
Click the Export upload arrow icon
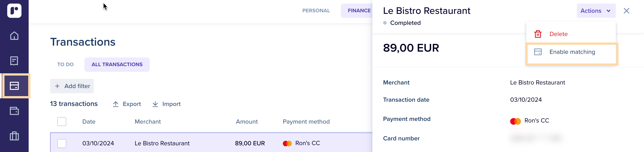115,104
